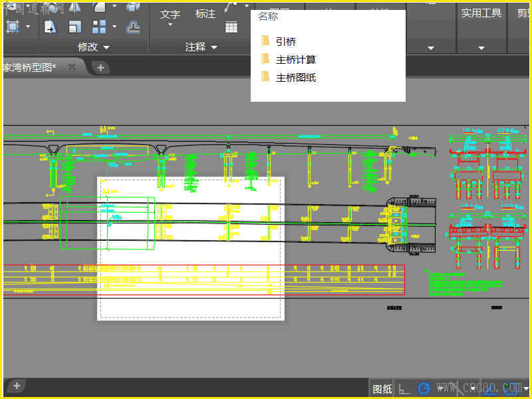Click the 主桥计算 folder icon

coord(265,59)
